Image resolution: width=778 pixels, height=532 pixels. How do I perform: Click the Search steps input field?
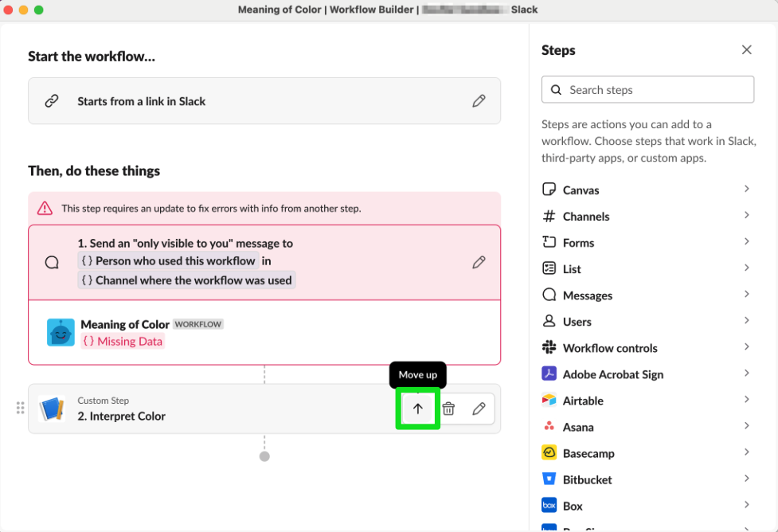tap(647, 89)
